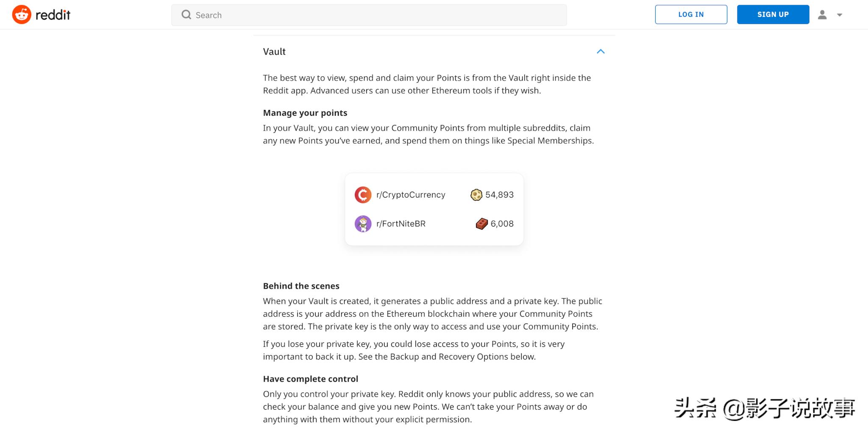Click the Brick points icon
The height and width of the screenshot is (432, 868).
[481, 224]
